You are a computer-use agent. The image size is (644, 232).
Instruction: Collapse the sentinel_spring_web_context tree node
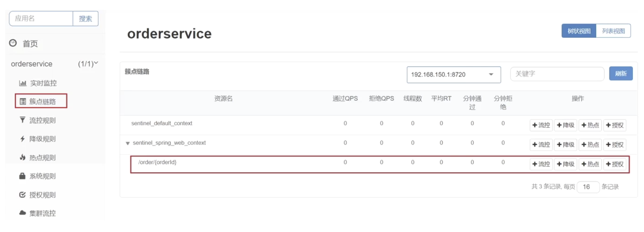click(128, 143)
